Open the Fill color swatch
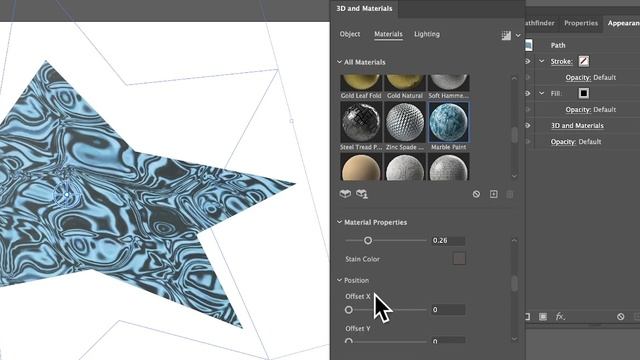 (x=584, y=93)
